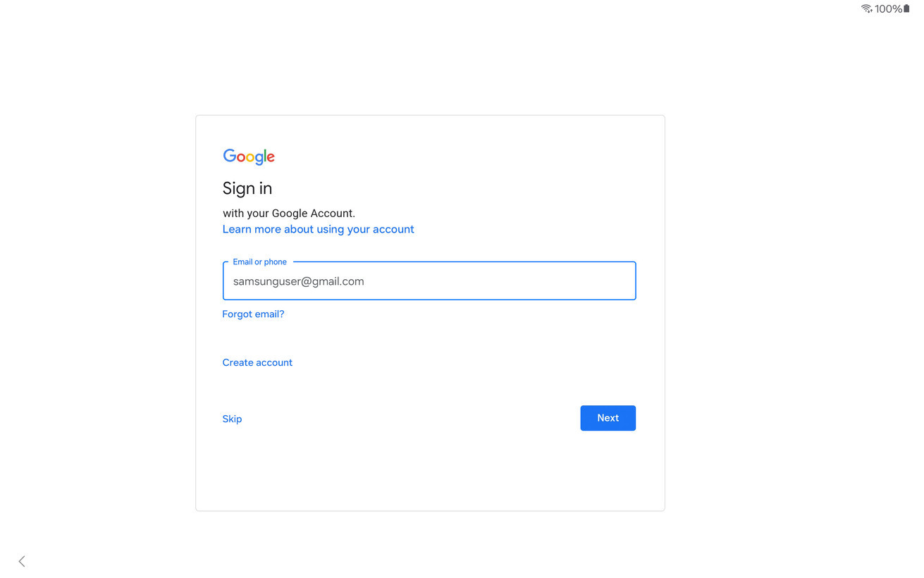The image size is (924, 578).
Task: Select Create account
Action: [x=257, y=362]
